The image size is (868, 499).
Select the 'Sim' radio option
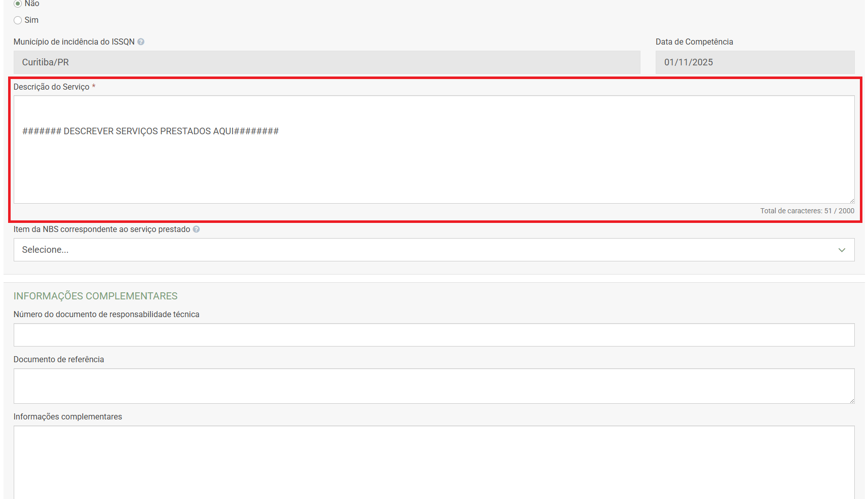click(x=18, y=20)
